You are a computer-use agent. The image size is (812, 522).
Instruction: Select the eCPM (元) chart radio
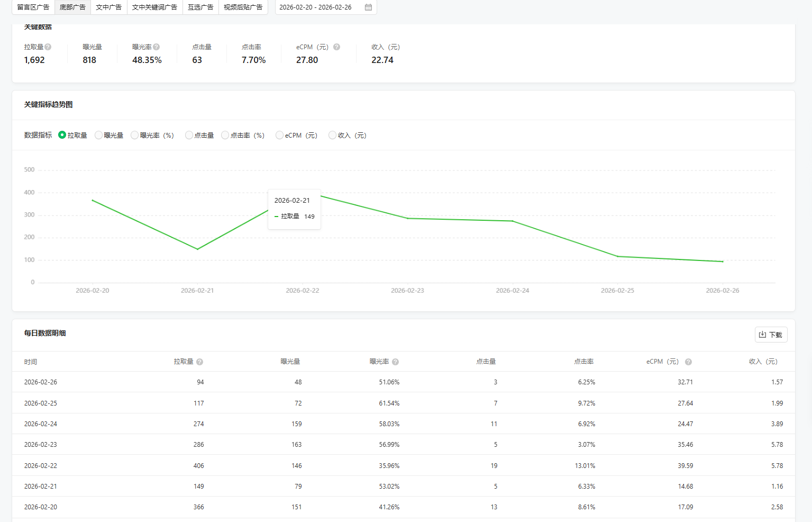(x=279, y=136)
